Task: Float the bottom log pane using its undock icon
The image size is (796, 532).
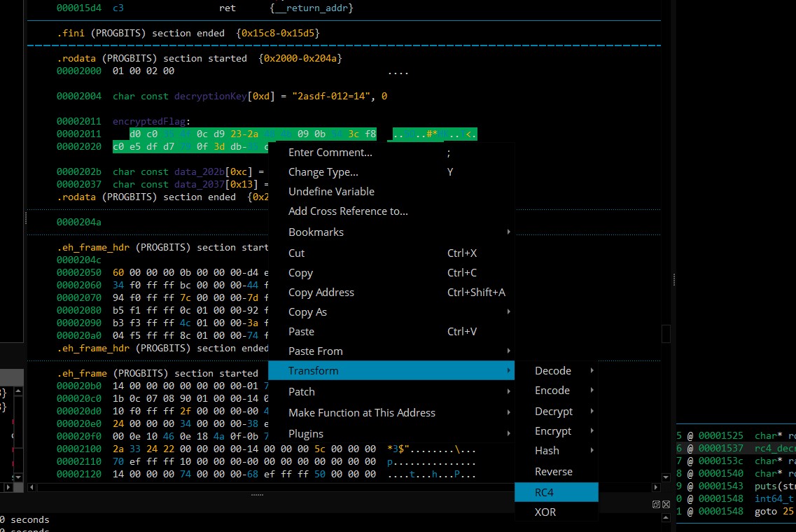Action: point(656,504)
